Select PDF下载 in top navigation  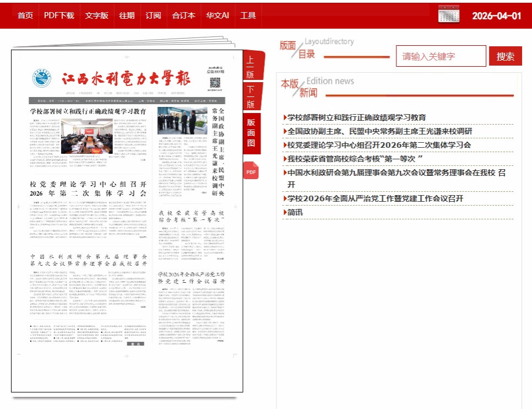coord(59,15)
